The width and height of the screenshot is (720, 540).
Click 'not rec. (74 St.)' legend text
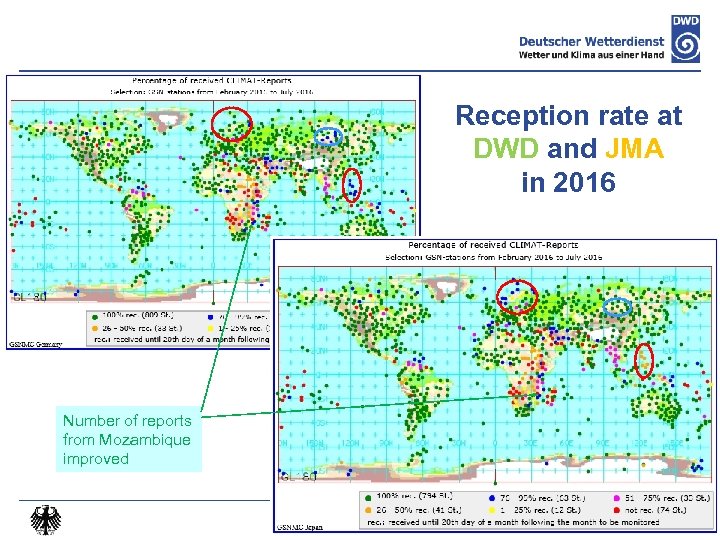655,510
